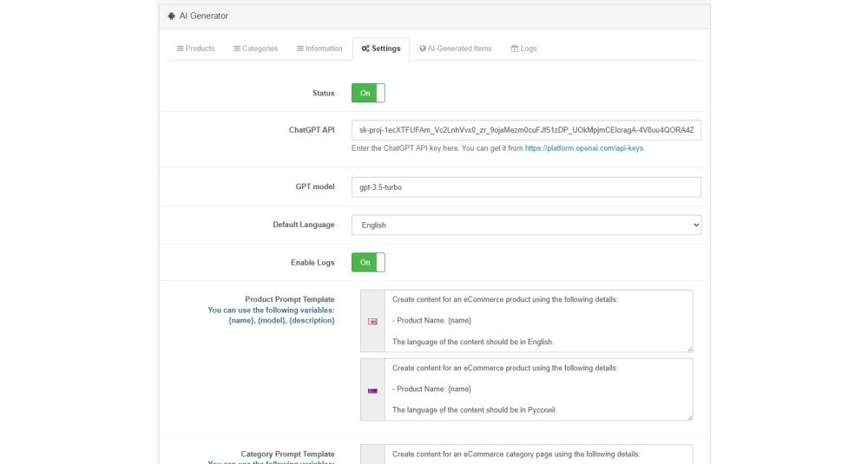Edit the Russian product prompt template
Screen dimensions: 868x464
click(x=539, y=389)
